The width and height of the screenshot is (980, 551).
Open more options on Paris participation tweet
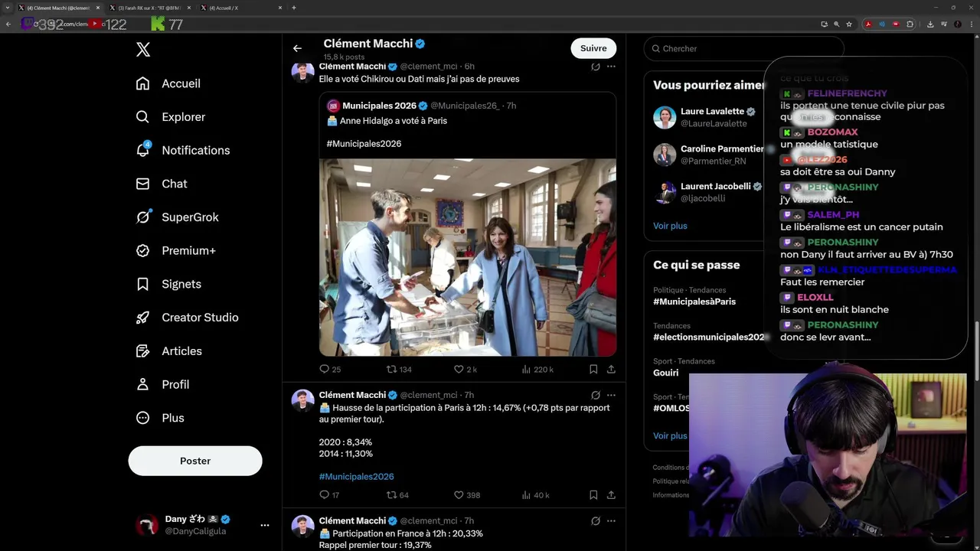pos(611,395)
